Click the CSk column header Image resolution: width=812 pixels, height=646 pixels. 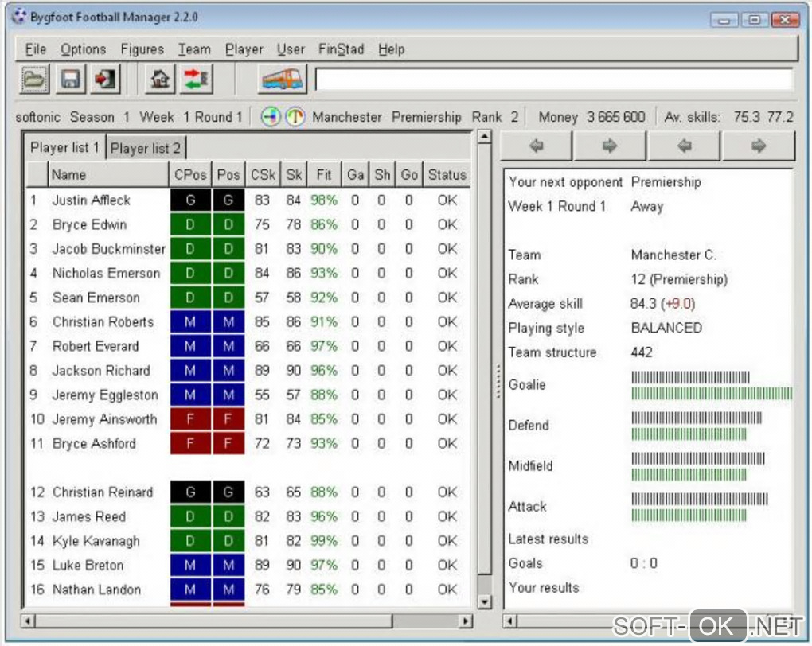(x=263, y=174)
